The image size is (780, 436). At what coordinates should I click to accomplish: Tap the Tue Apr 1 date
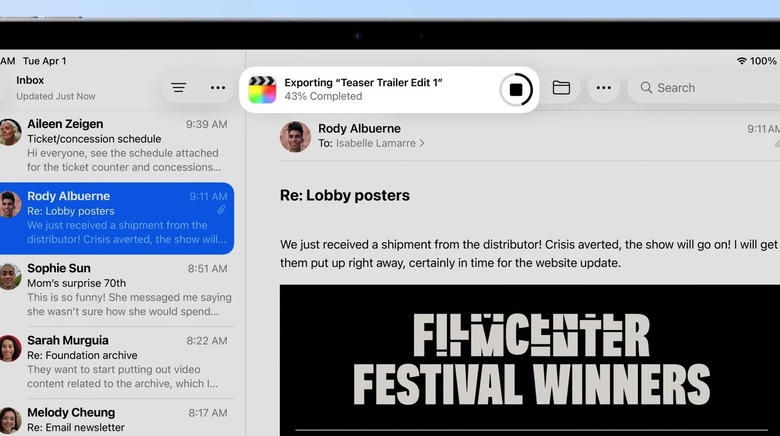(44, 61)
